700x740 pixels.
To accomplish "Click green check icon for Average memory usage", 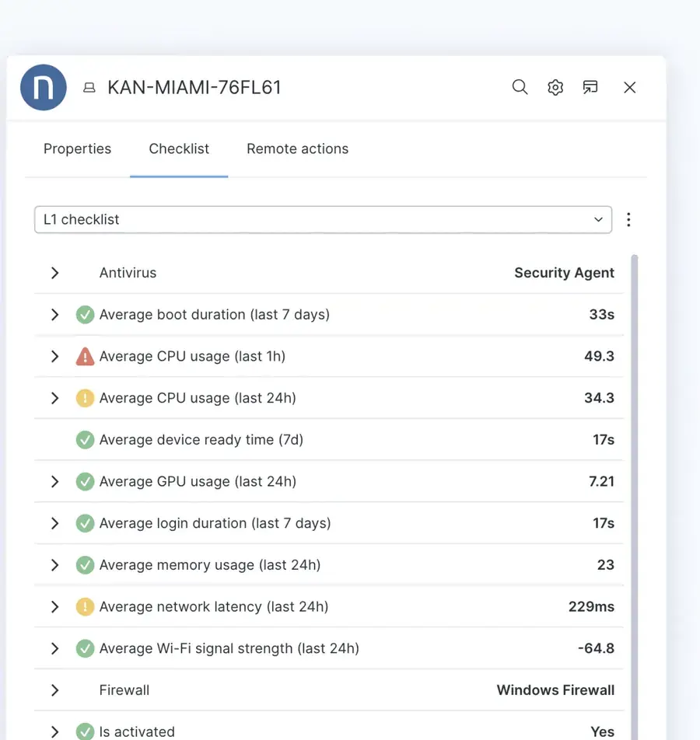I will pyautogui.click(x=85, y=565).
